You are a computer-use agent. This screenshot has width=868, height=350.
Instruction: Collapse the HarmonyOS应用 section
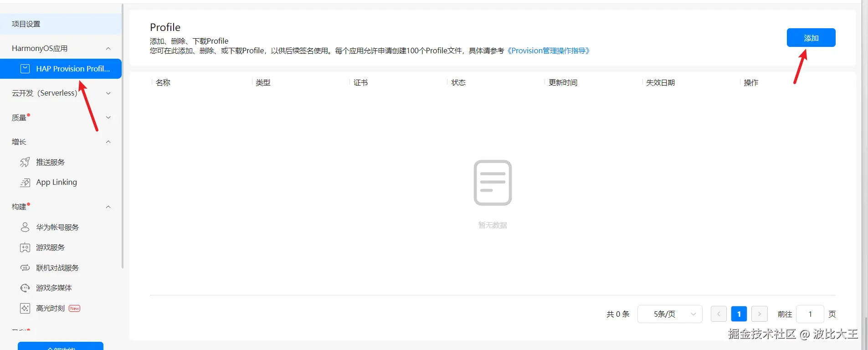(108, 49)
